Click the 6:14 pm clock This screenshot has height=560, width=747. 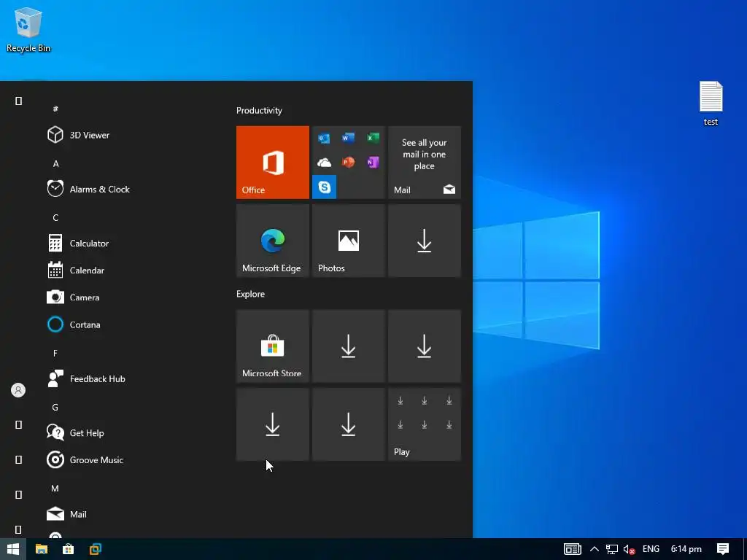pyautogui.click(x=686, y=549)
